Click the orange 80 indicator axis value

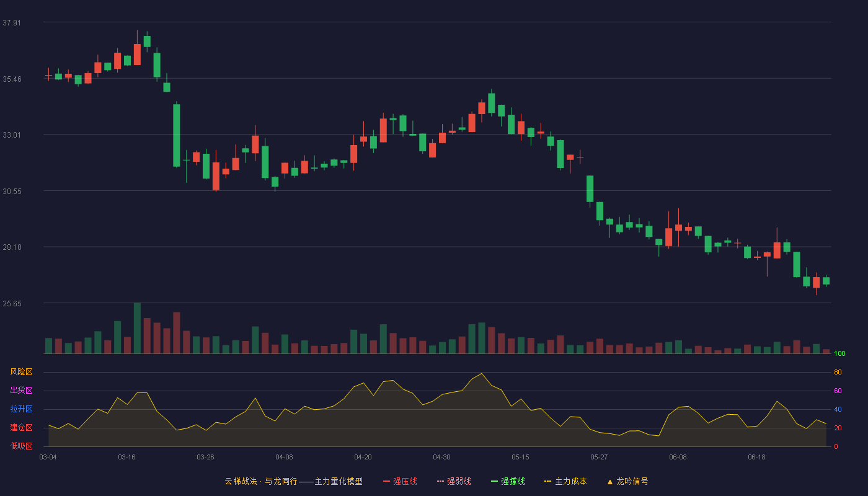coord(838,372)
